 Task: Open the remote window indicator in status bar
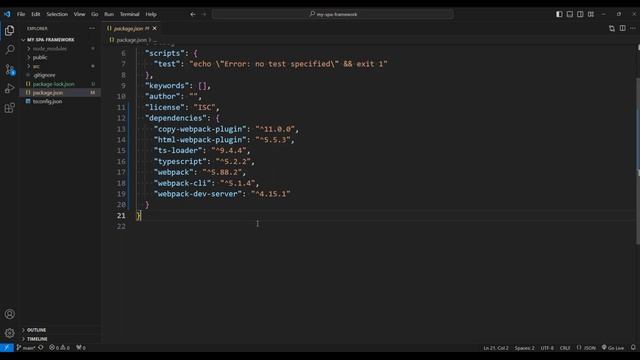pos(7,348)
